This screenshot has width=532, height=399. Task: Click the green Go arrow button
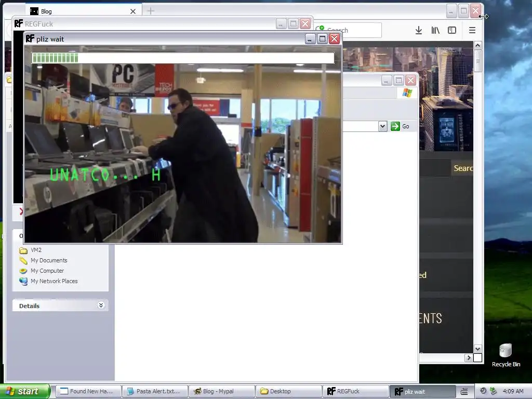pyautogui.click(x=395, y=126)
